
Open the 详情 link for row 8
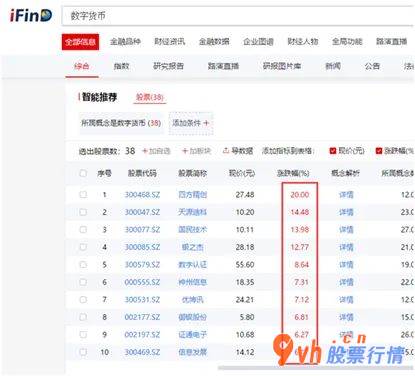(x=346, y=317)
